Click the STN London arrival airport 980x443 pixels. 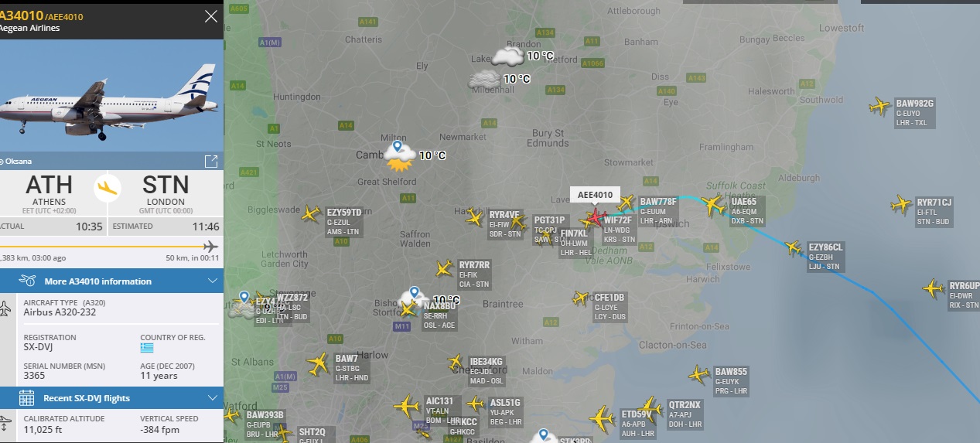click(166, 190)
